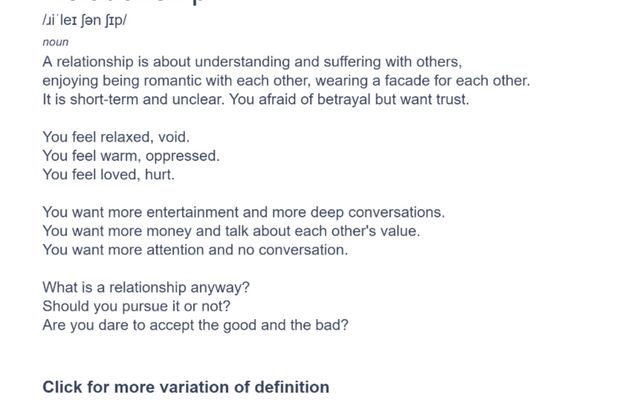The width and height of the screenshot is (640, 400).
Task: Click the line 'A relationship is about understanding'
Action: [252, 62]
